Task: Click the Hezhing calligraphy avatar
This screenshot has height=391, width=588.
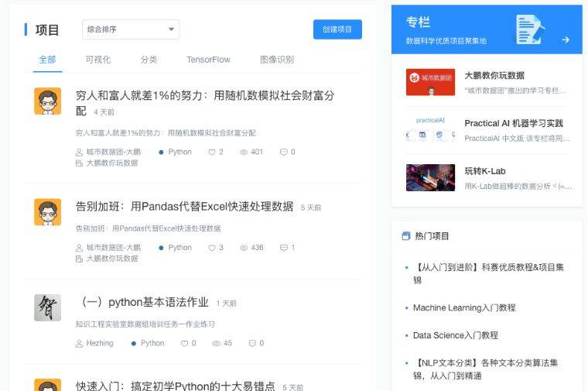Action: (x=48, y=307)
